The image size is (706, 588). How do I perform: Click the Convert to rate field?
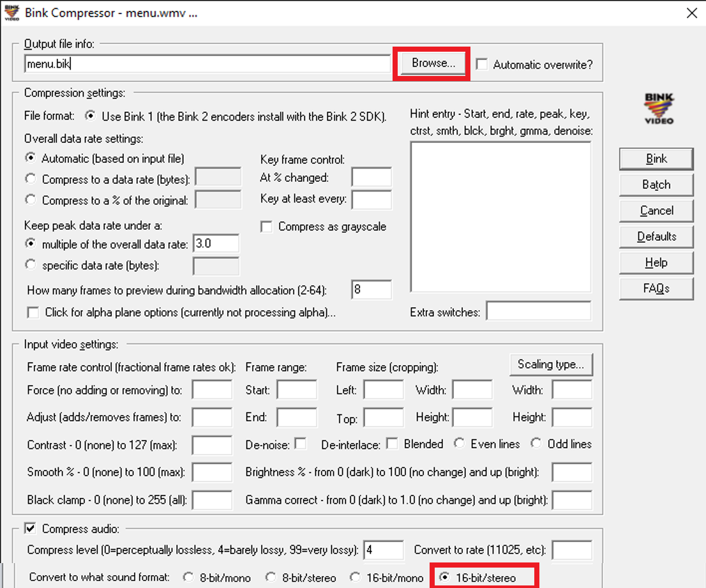[572, 550]
